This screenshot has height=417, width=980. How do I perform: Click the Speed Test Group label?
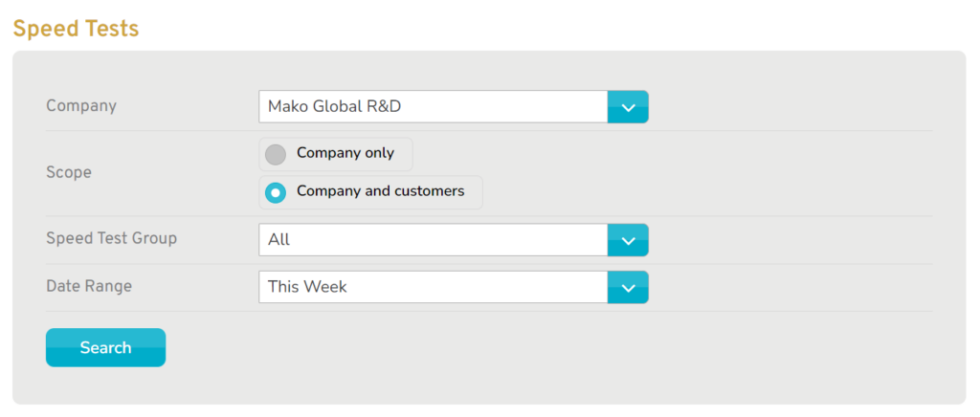click(x=111, y=238)
